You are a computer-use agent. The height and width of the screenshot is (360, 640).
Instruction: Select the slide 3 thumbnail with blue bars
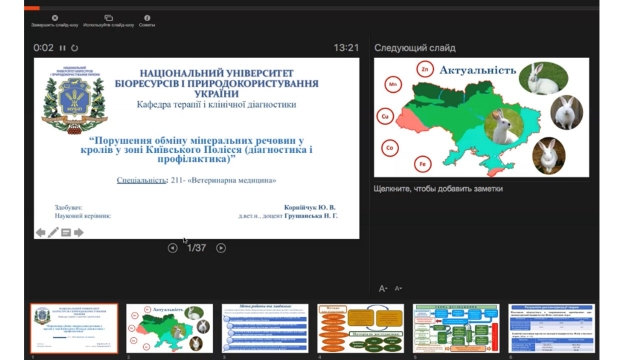[x=265, y=328]
